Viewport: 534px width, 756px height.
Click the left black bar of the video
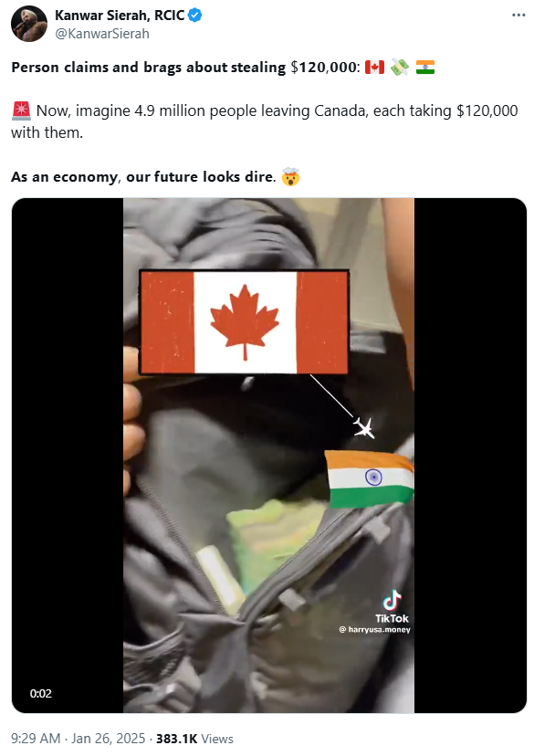68,455
